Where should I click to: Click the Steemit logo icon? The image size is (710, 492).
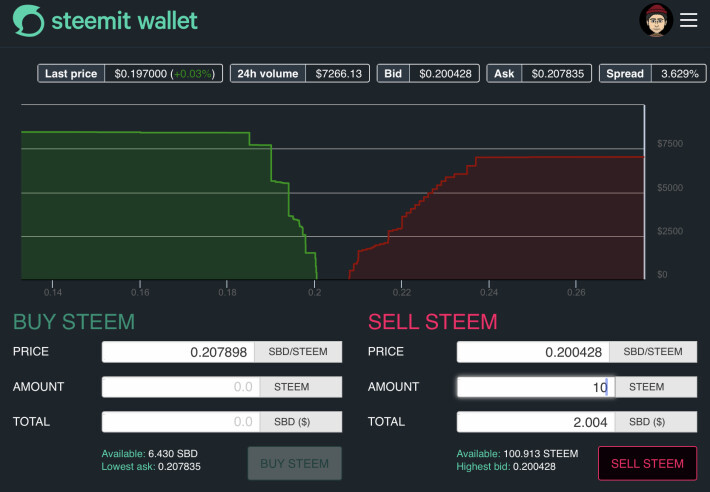click(29, 21)
